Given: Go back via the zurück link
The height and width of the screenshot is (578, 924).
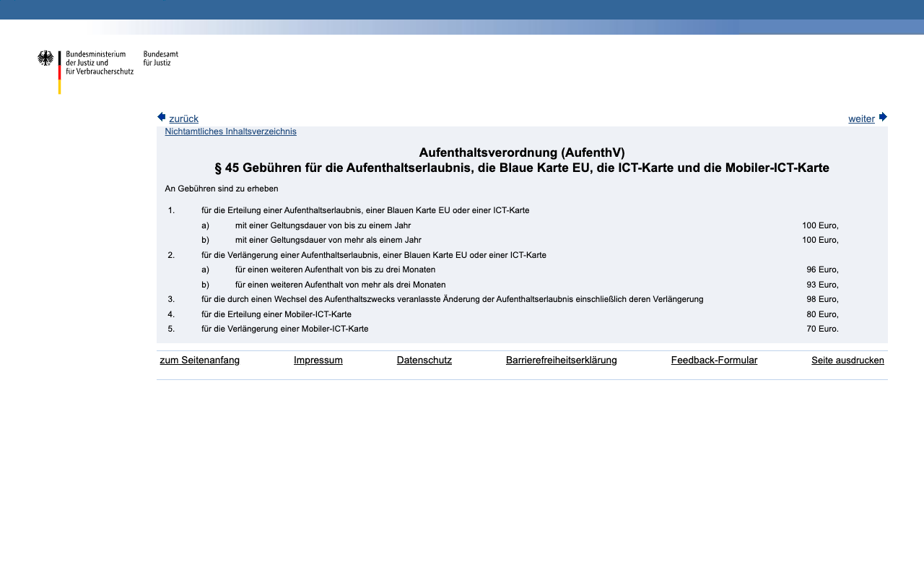Looking at the screenshot, I should click(x=184, y=118).
